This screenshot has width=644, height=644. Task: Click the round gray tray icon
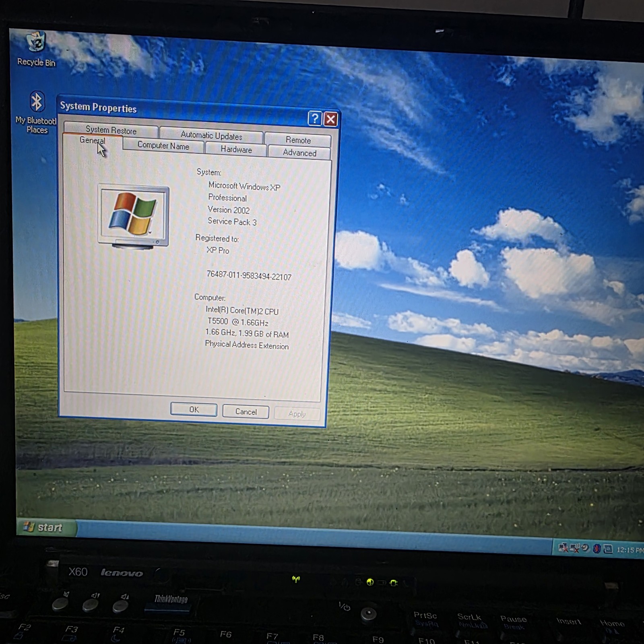point(585,548)
